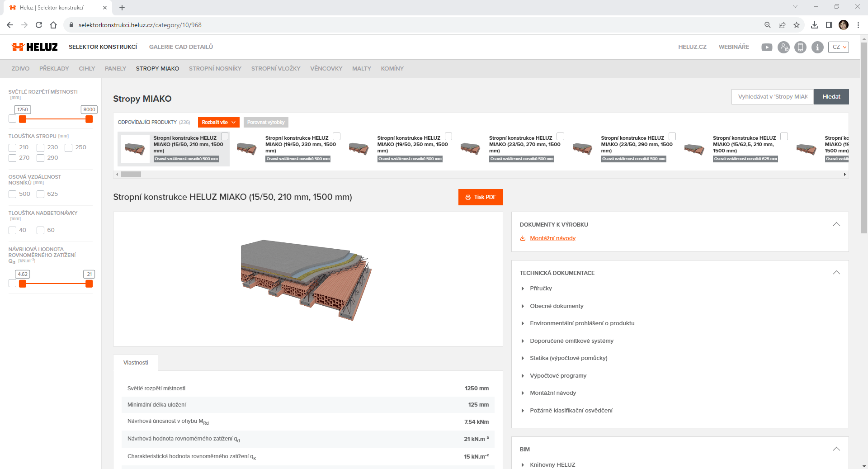Switch to GALERIE CAD DETAILŮ
868x469 pixels.
(181, 47)
